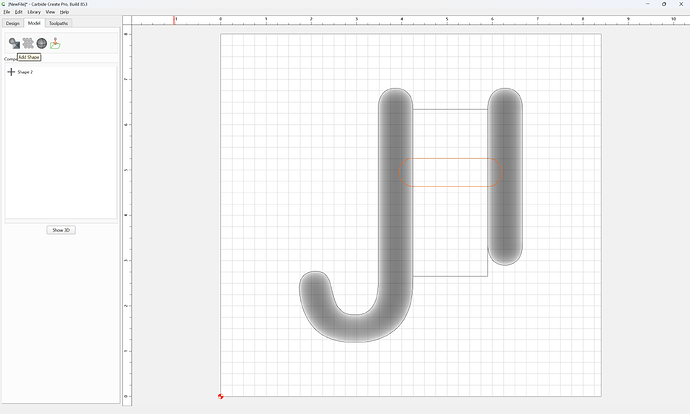Open the Library menu
Screen dimensions: 690x414
pyautogui.click(x=34, y=12)
